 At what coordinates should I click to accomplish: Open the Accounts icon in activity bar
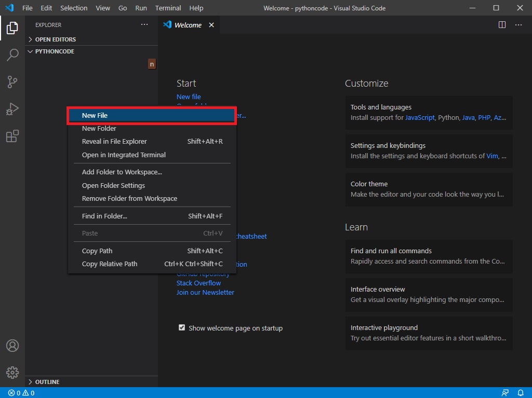pyautogui.click(x=12, y=346)
